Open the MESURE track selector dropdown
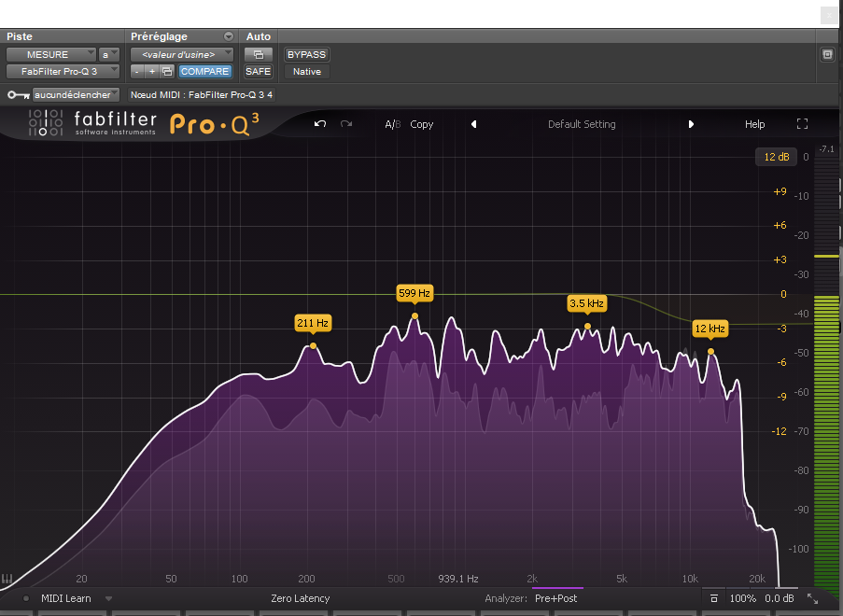Screen dimensions: 843x616 50,55
